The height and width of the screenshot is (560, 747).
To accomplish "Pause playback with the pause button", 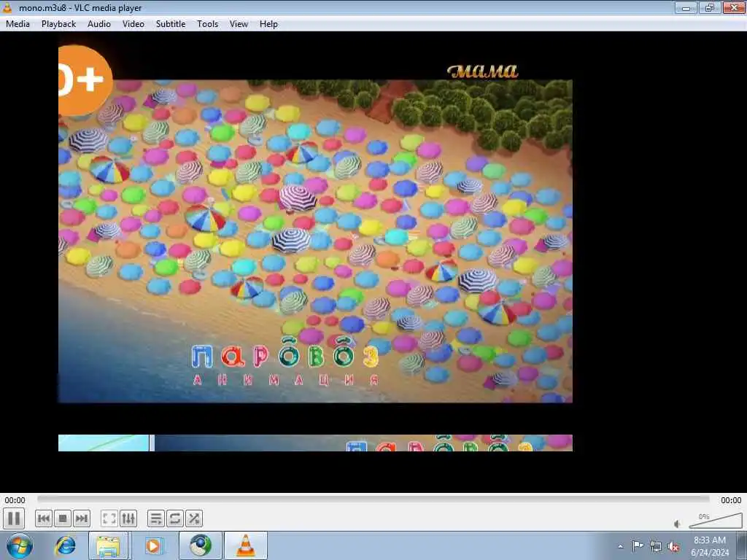I will [x=14, y=518].
